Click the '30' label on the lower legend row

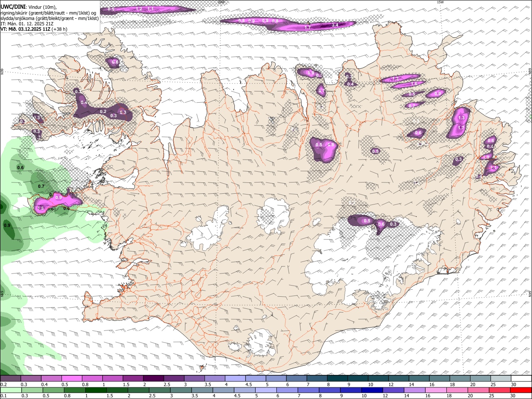tap(512, 396)
